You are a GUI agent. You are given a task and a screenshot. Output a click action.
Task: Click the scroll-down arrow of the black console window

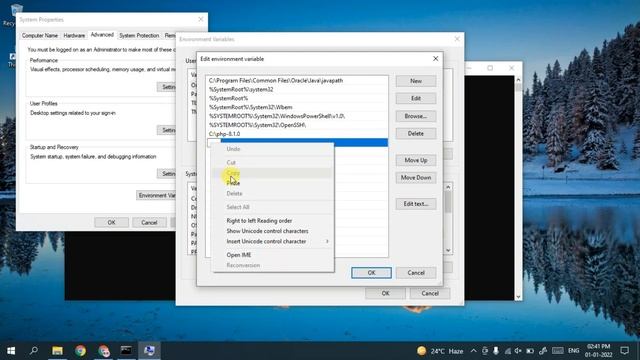tap(518, 297)
